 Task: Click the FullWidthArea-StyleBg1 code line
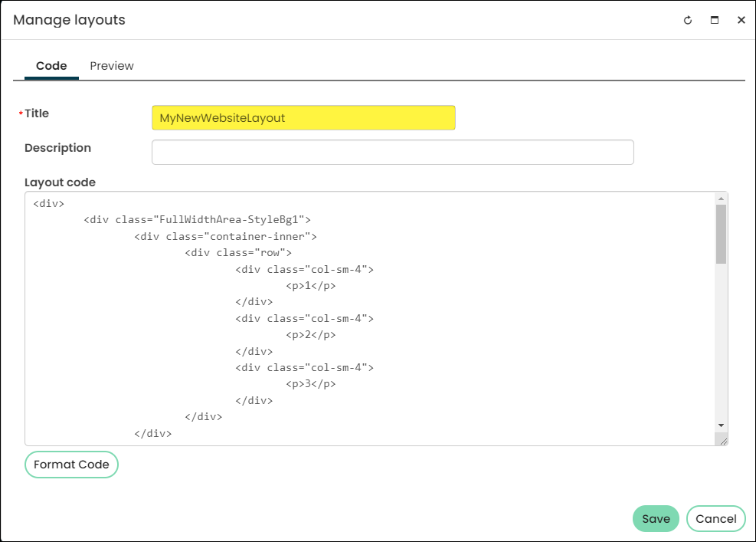[x=197, y=219]
